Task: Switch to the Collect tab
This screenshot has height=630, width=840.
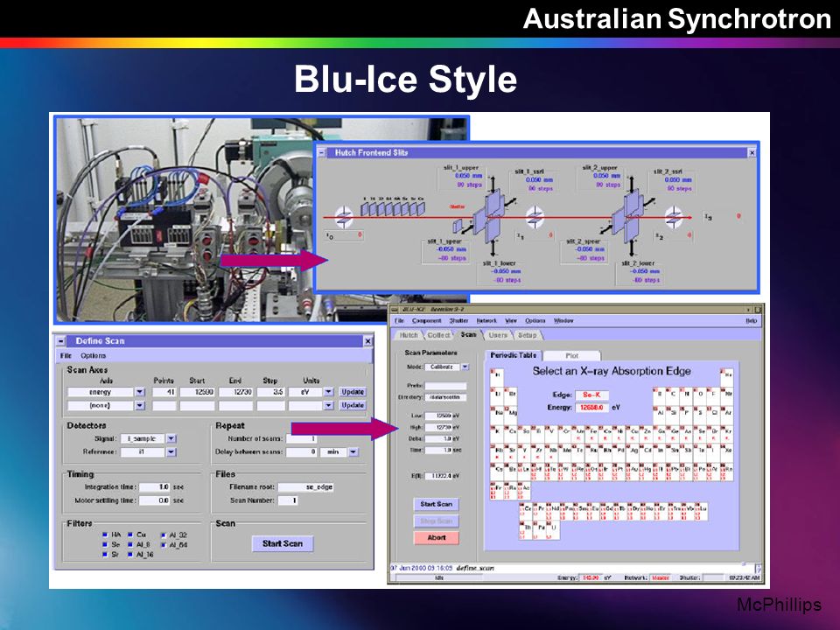Action: (438, 335)
